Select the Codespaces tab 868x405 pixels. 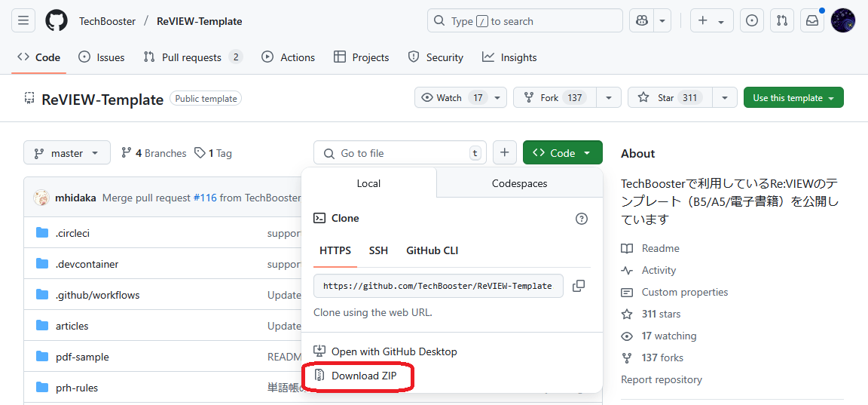(x=519, y=183)
